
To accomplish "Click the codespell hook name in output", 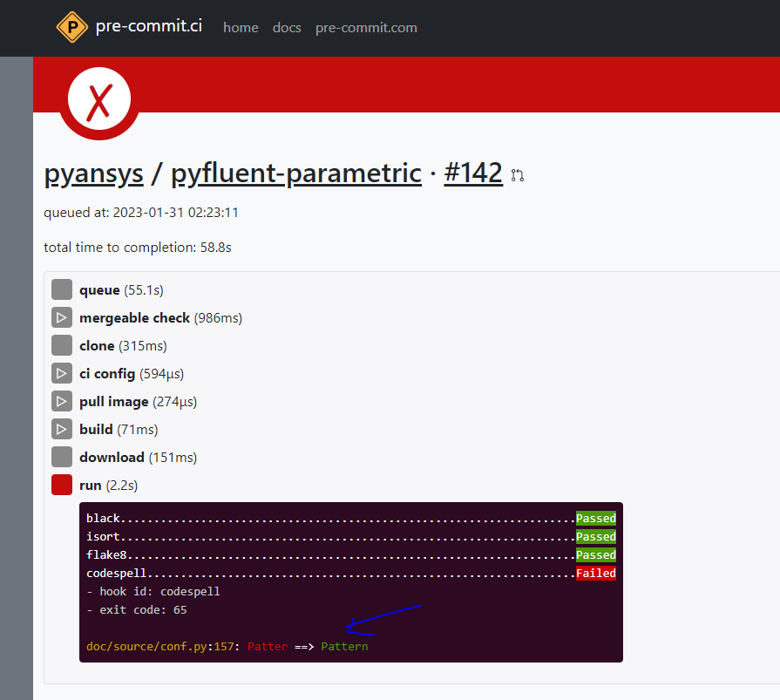I will (x=117, y=573).
